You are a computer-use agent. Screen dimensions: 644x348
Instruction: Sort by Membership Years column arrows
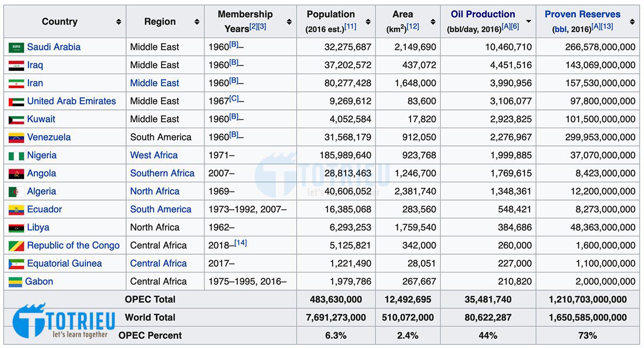pos(289,22)
